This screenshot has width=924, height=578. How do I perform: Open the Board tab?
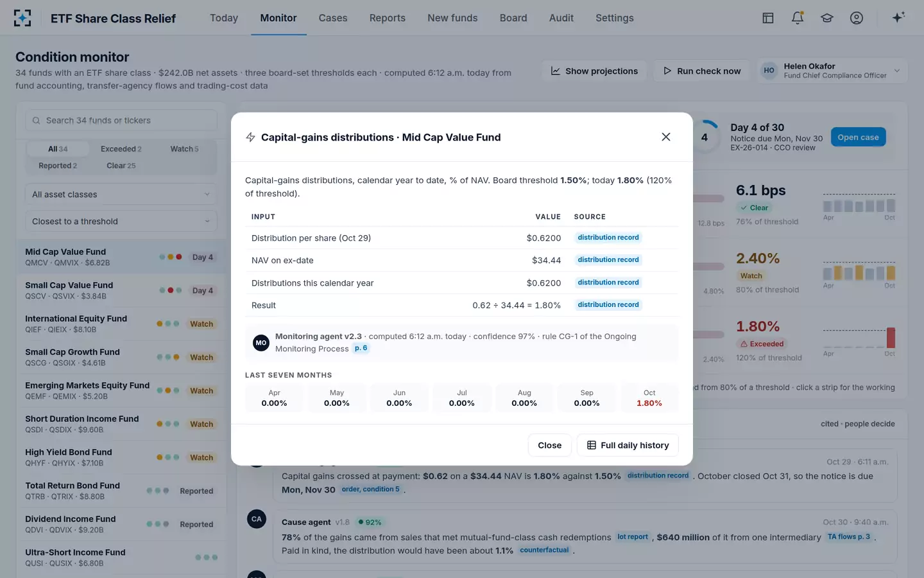pyautogui.click(x=513, y=18)
